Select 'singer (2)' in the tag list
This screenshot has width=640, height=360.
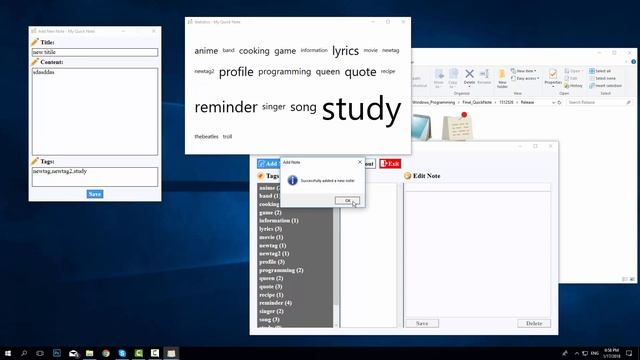point(271,311)
